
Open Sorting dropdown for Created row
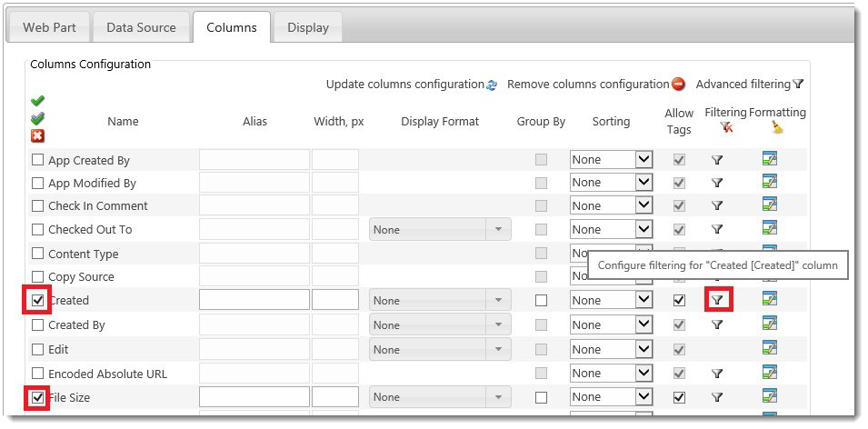click(x=611, y=300)
